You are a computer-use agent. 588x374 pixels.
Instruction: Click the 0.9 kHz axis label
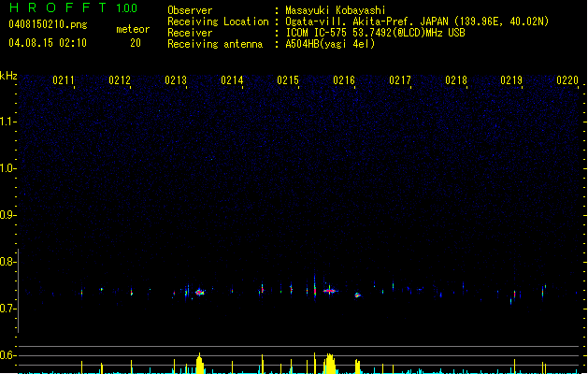point(7,215)
